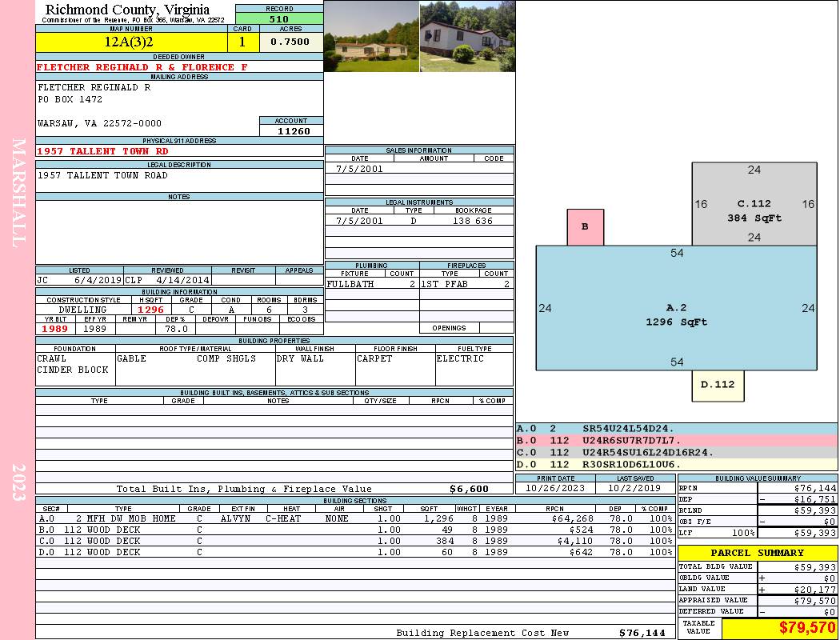Click wall finish DRY WALL
This screenshot has height=640, width=840.
coord(300,359)
